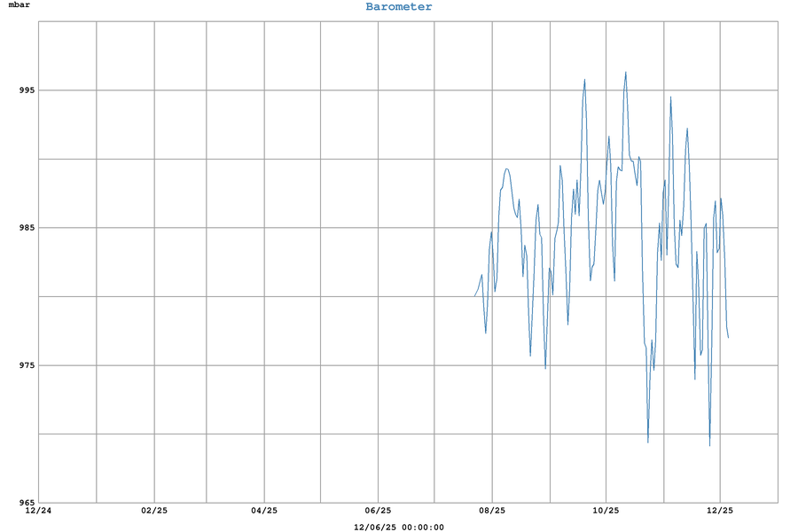798x532 pixels.
Task: Click the lowest dip of the pressure line
Action: click(x=709, y=445)
